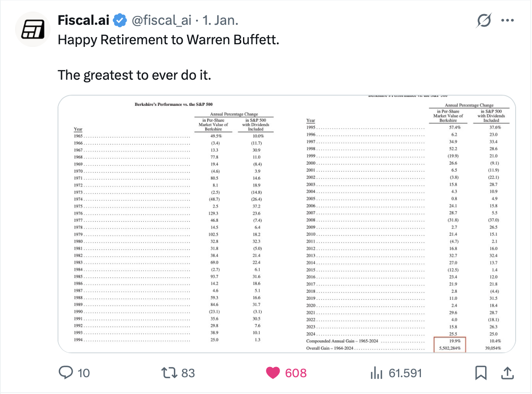Click the reply speech bubble icon

pyautogui.click(x=66, y=373)
